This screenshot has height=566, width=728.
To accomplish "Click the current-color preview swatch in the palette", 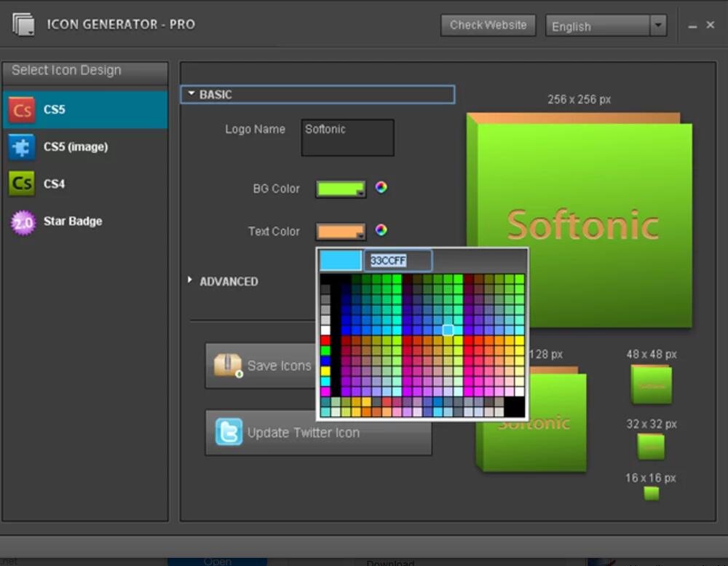I will coord(341,260).
